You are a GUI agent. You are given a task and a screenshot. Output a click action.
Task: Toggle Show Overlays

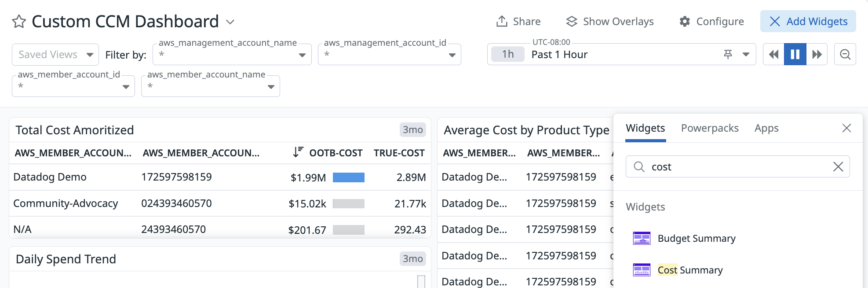click(x=609, y=22)
